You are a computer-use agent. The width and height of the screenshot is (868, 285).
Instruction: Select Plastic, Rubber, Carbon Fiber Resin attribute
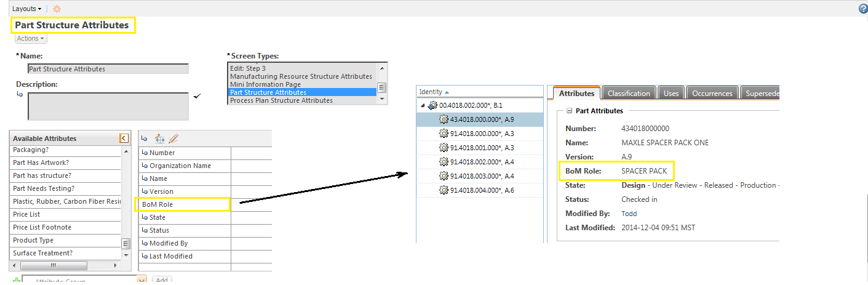coord(65,201)
